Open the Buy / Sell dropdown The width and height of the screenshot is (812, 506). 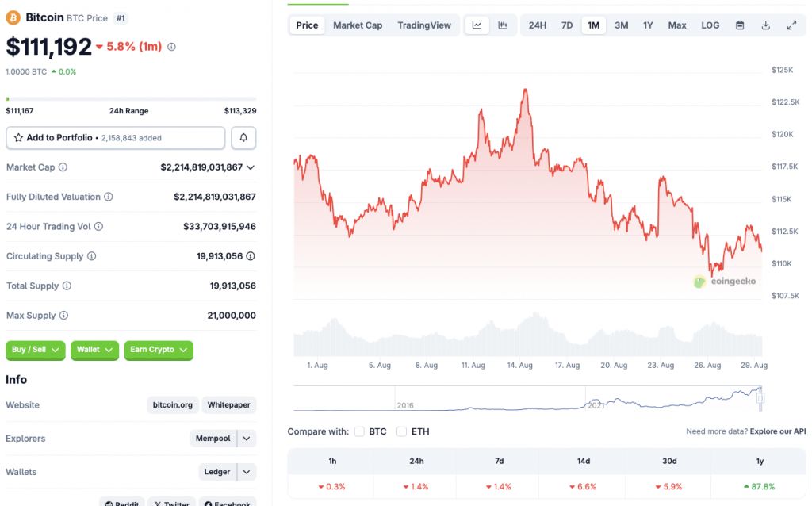coord(35,350)
